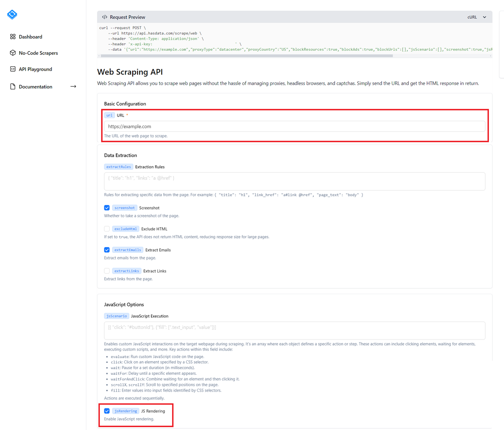Viewport: 504px width, 430px height.
Task: Click the extractRules parameter tag
Action: tap(119, 167)
